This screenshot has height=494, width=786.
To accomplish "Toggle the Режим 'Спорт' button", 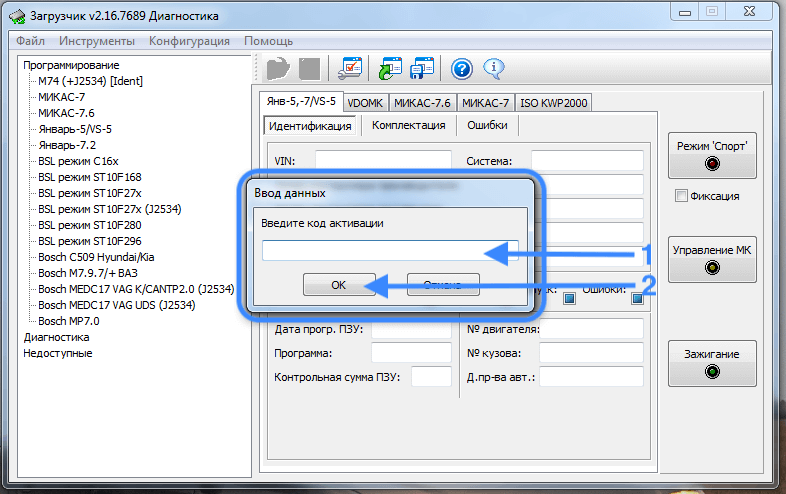I will 712,155.
